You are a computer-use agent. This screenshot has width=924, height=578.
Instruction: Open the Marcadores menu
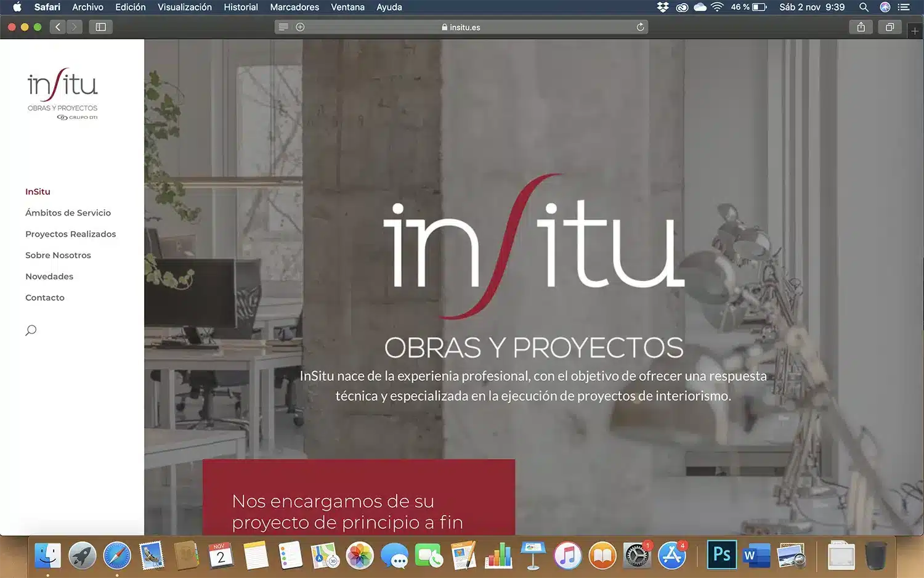(294, 7)
